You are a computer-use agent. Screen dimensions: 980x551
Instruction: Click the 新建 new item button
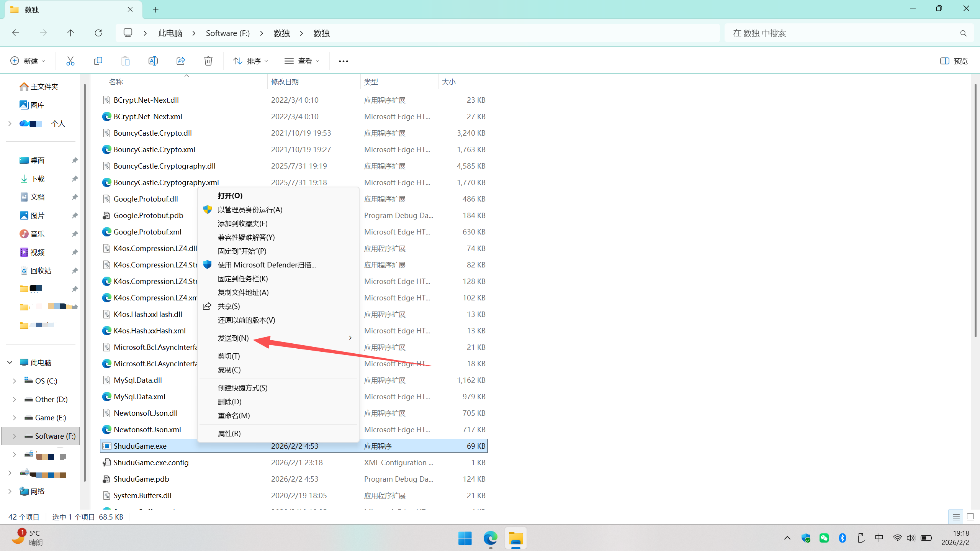pyautogui.click(x=28, y=61)
